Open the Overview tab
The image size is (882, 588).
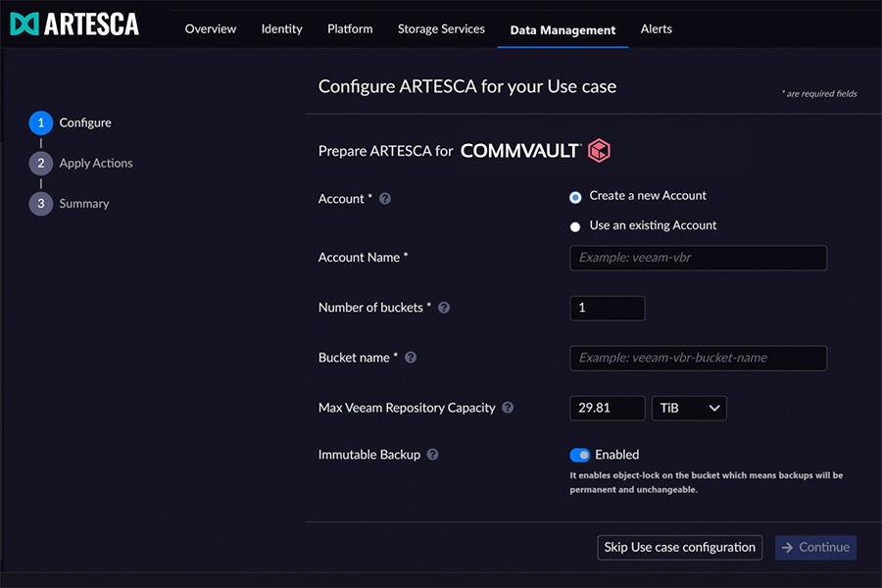pyautogui.click(x=211, y=28)
